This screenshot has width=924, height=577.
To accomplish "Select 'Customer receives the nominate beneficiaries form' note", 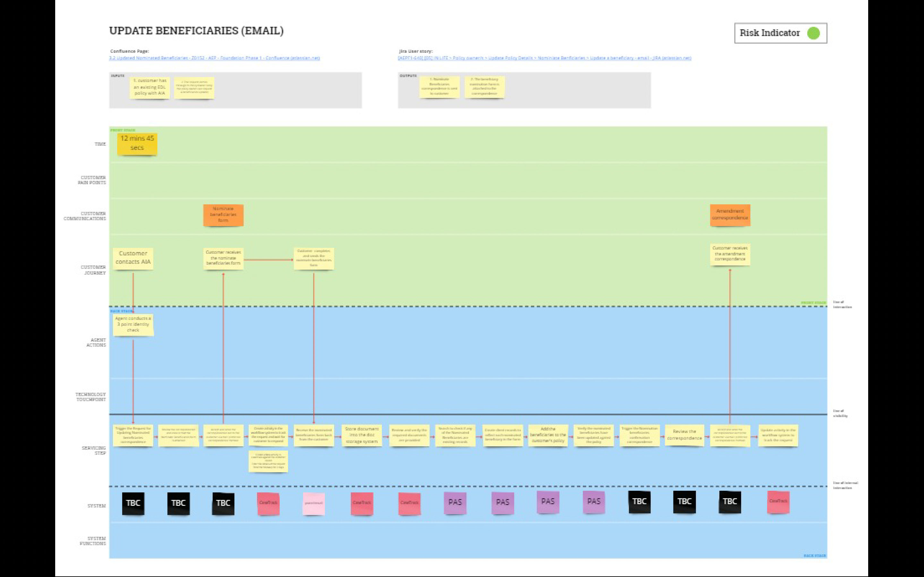I will pos(223,258).
